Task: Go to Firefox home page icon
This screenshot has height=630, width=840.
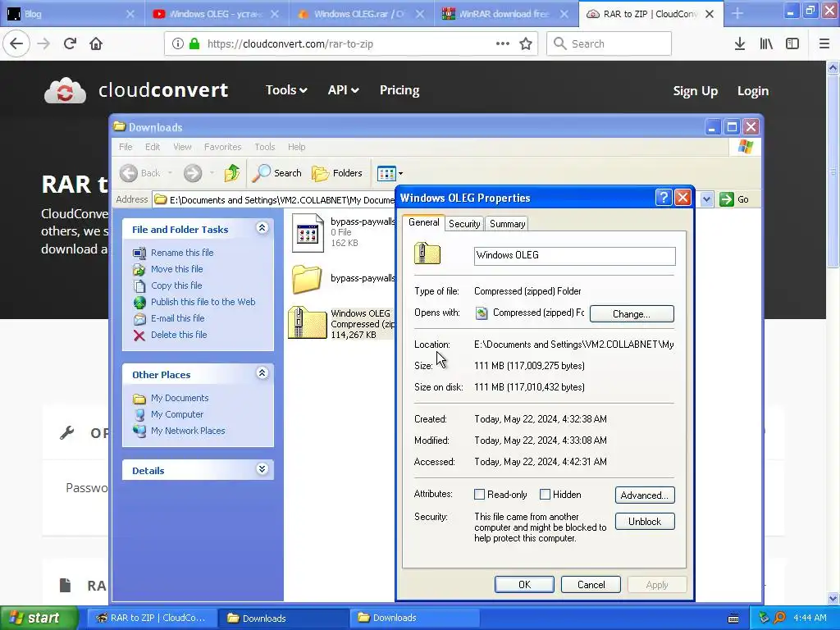Action: 96,43
